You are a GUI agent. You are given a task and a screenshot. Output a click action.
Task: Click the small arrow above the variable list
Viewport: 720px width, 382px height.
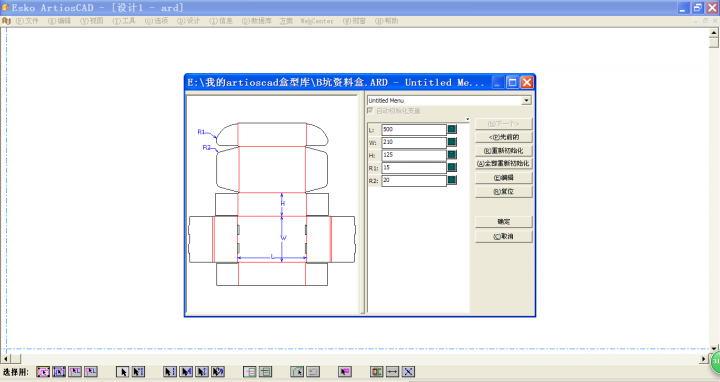click(467, 119)
